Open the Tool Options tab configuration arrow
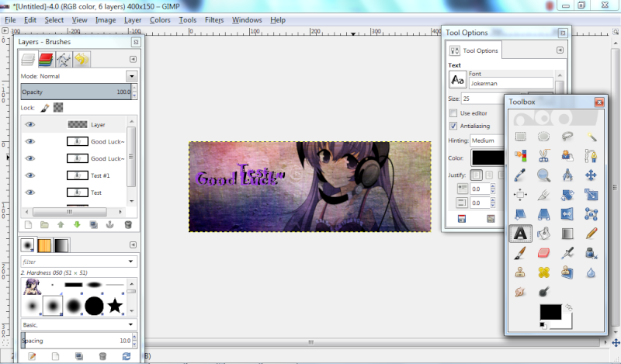This screenshot has width=621, height=364. pos(560,50)
